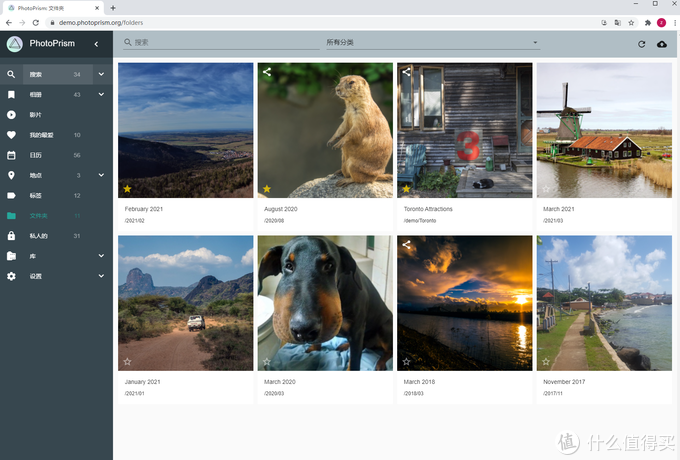Image resolution: width=680 pixels, height=460 pixels.
Task: Click the reload icon in the app toolbar
Action: [x=641, y=44]
